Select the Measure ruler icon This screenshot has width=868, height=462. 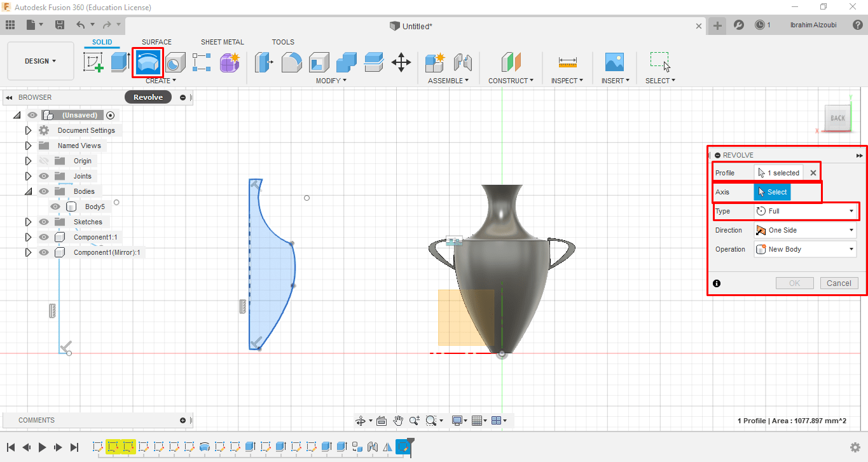567,62
